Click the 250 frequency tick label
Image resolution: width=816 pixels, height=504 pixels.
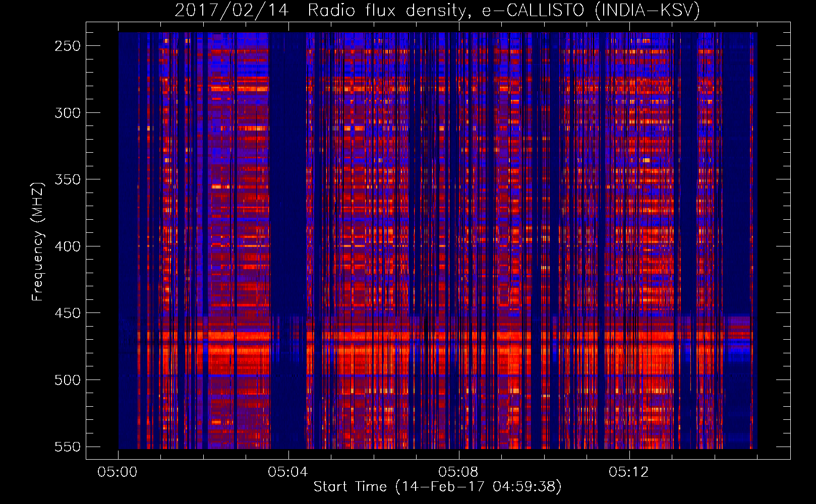(68, 46)
